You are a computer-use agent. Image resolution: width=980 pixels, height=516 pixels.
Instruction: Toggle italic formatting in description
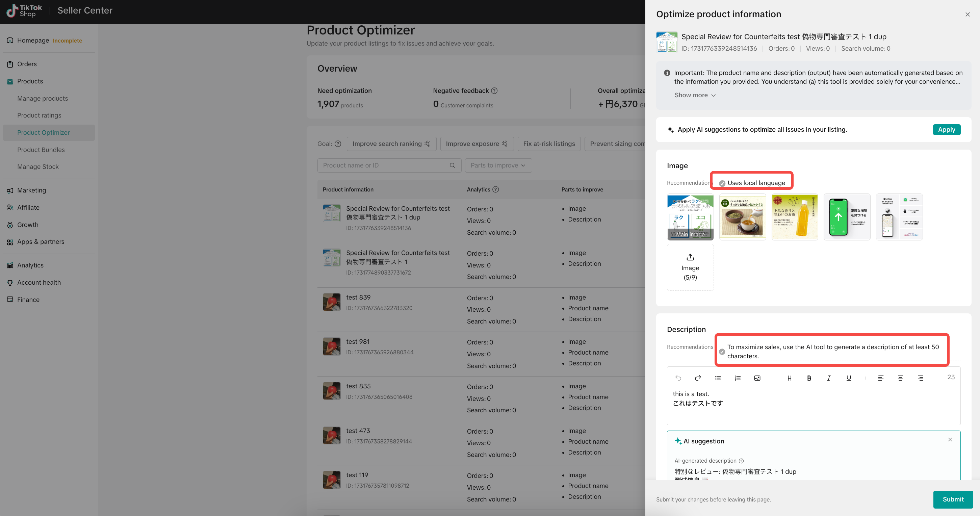pyautogui.click(x=829, y=378)
